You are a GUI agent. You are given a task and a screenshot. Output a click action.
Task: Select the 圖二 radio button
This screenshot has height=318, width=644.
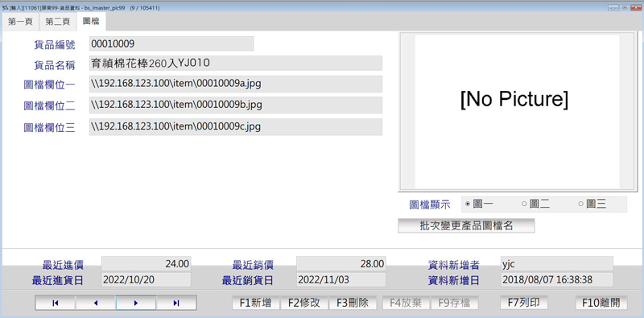535,204
